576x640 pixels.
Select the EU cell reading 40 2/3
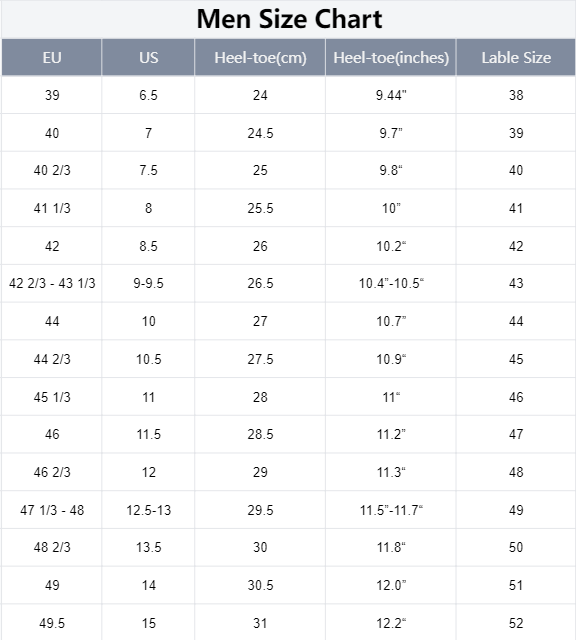point(52,170)
